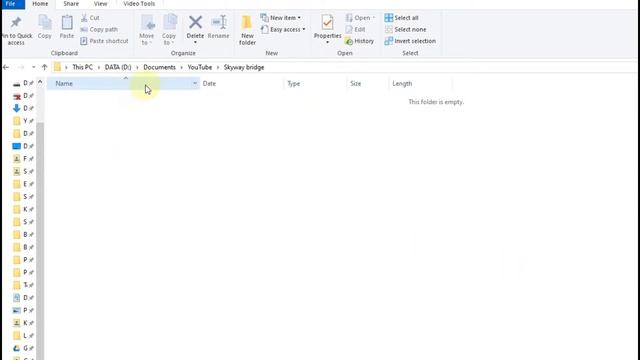
Task: Open the recent locations dropdown arrow
Action: click(x=33, y=67)
